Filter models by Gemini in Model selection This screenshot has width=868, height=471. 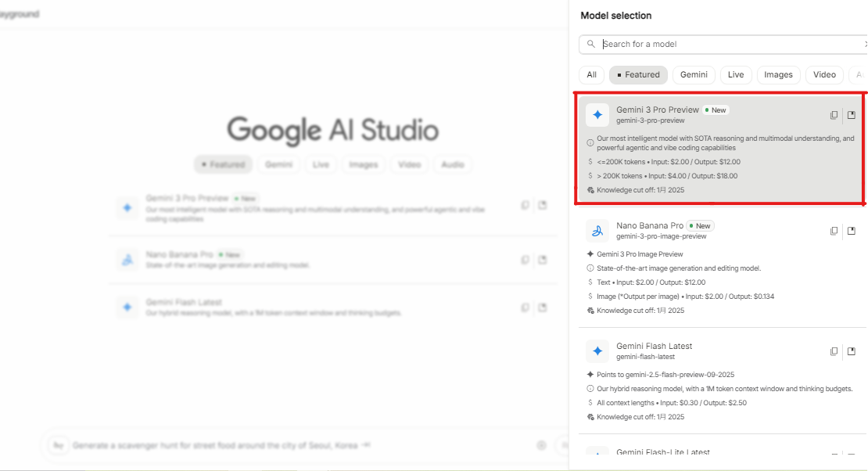pos(694,75)
